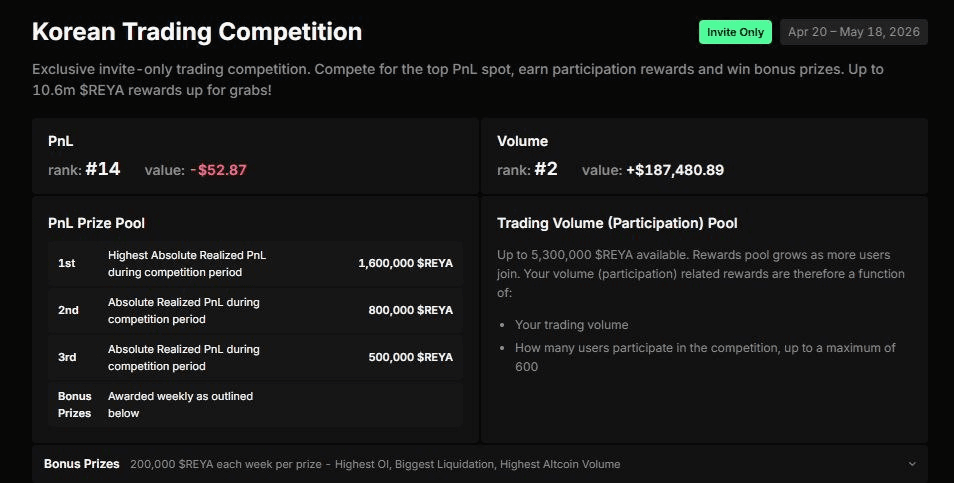
Task: Click the Trading Volume (Participation) Pool heading
Action: click(x=617, y=223)
